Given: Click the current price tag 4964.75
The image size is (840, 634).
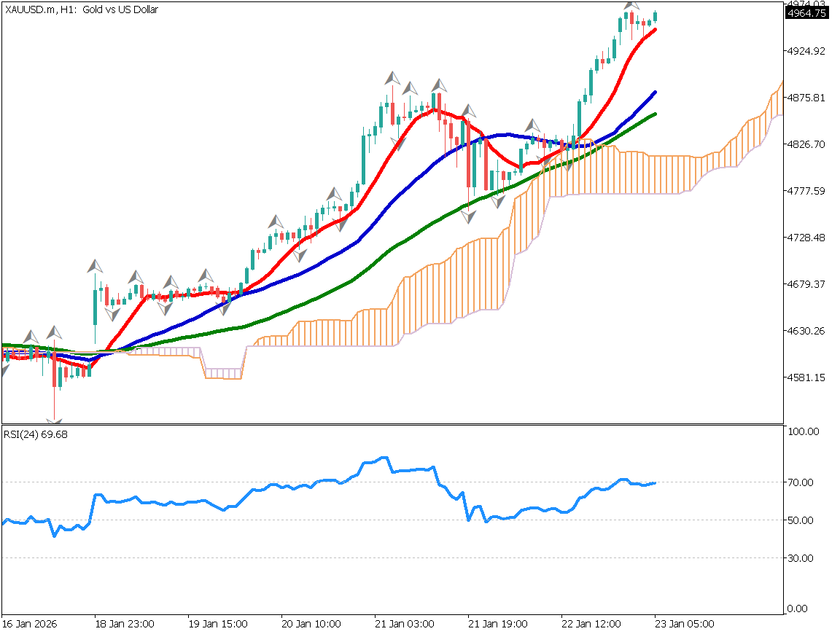Looking at the screenshot, I should click(807, 13).
